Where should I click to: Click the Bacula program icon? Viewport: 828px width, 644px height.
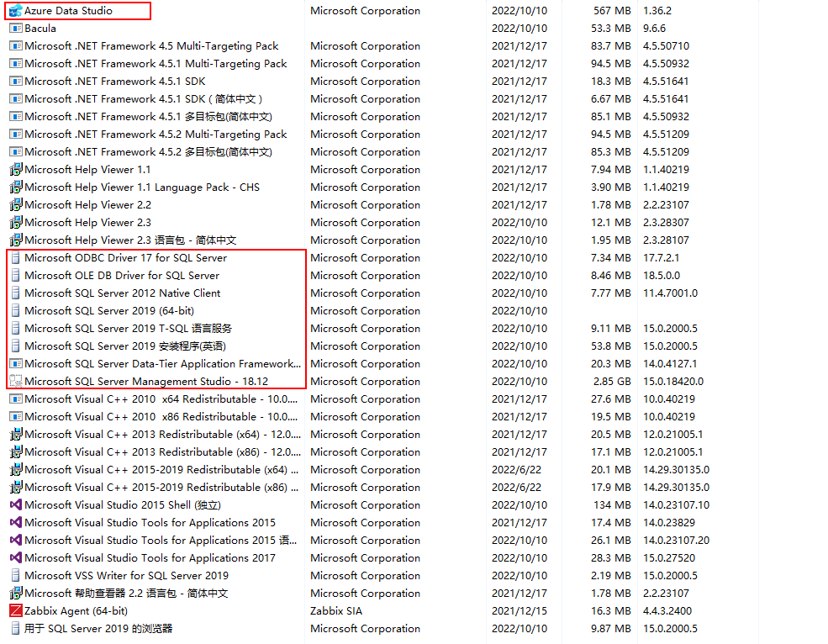16,29
